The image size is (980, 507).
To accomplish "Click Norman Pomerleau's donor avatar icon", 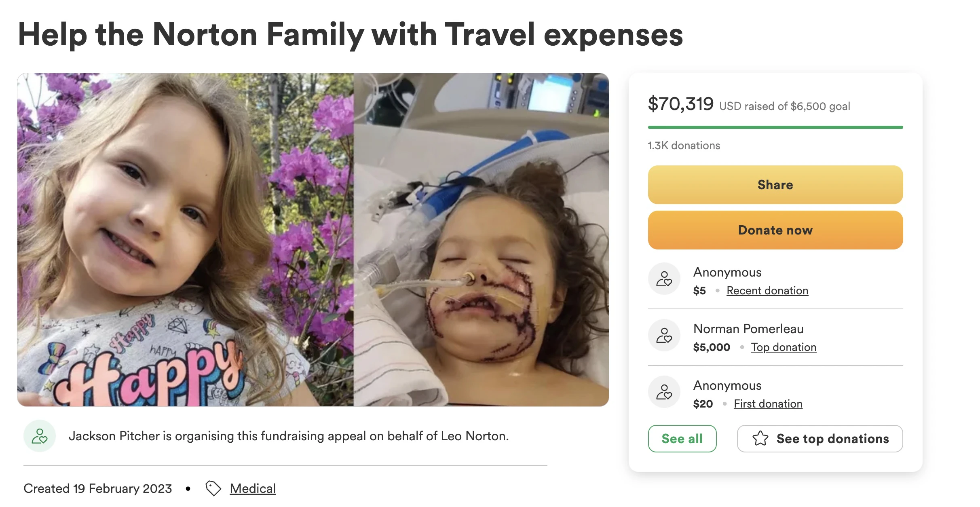I will (664, 336).
